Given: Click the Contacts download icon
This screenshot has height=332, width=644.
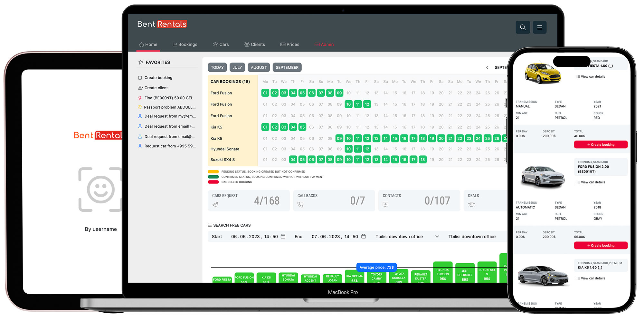Looking at the screenshot, I should click(x=385, y=205).
